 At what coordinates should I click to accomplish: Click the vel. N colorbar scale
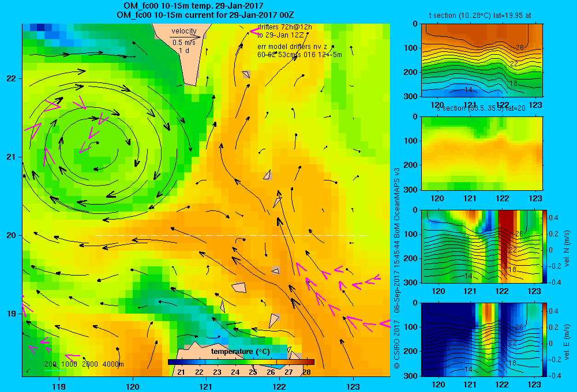[x=545, y=246]
